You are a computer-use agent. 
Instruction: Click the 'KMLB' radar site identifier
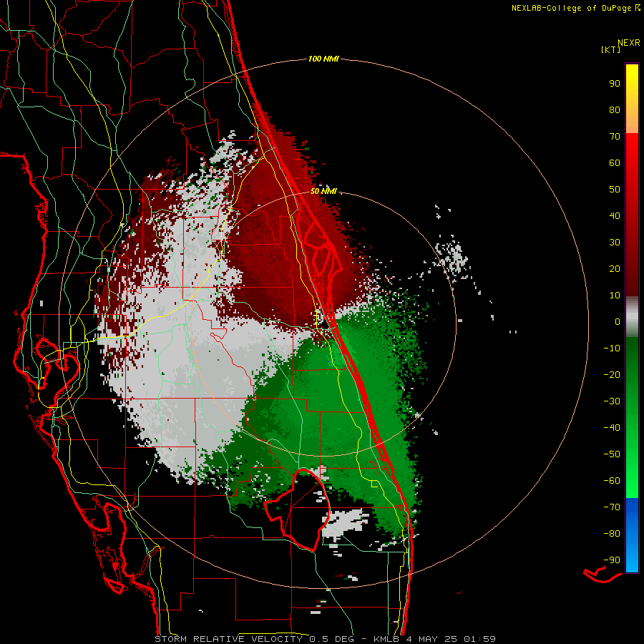coord(386,639)
